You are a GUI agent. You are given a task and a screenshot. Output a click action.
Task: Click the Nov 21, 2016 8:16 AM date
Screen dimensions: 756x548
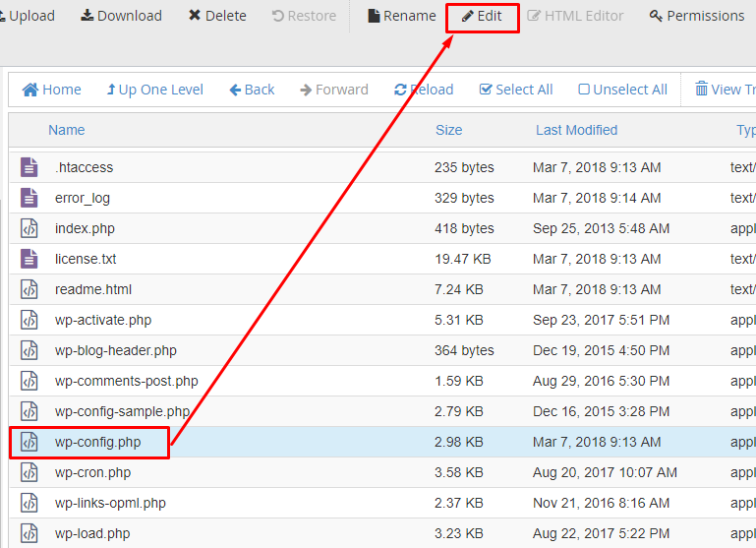point(602,503)
